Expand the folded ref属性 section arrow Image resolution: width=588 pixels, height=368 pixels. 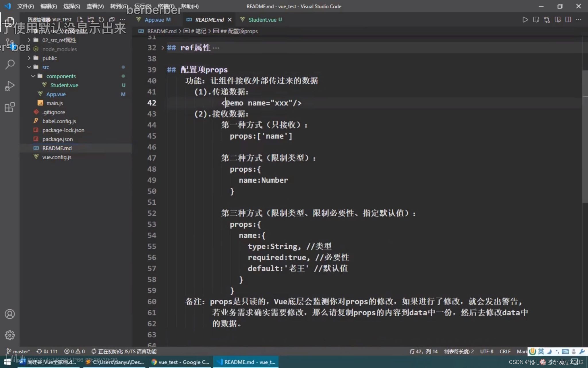[x=163, y=48]
